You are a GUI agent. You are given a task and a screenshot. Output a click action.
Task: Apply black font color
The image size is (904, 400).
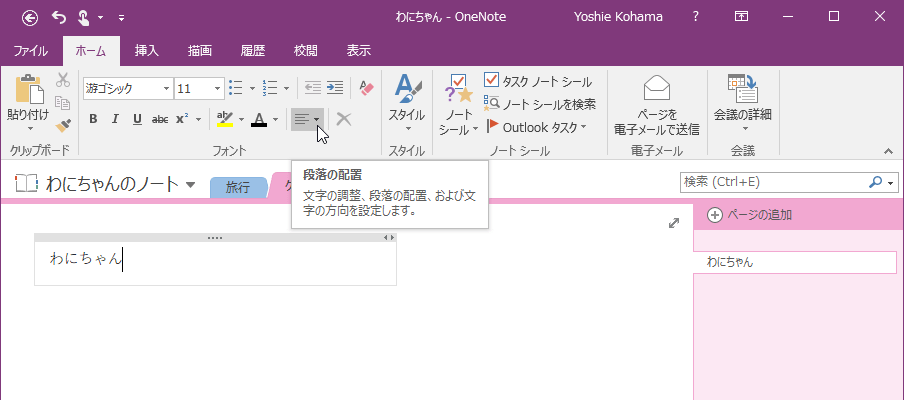(259, 119)
